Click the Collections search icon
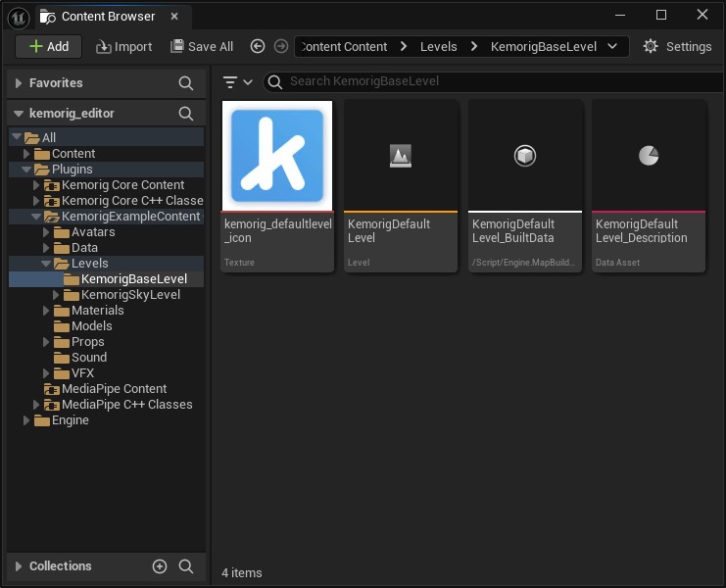This screenshot has width=726, height=588. click(186, 566)
